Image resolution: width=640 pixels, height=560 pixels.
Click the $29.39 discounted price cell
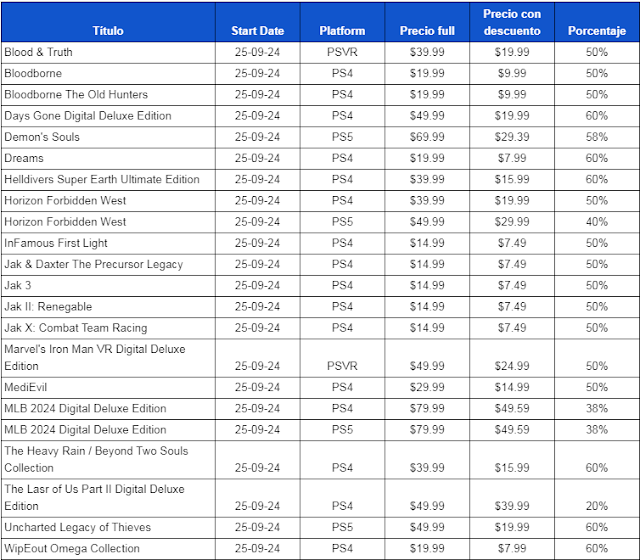(x=512, y=137)
